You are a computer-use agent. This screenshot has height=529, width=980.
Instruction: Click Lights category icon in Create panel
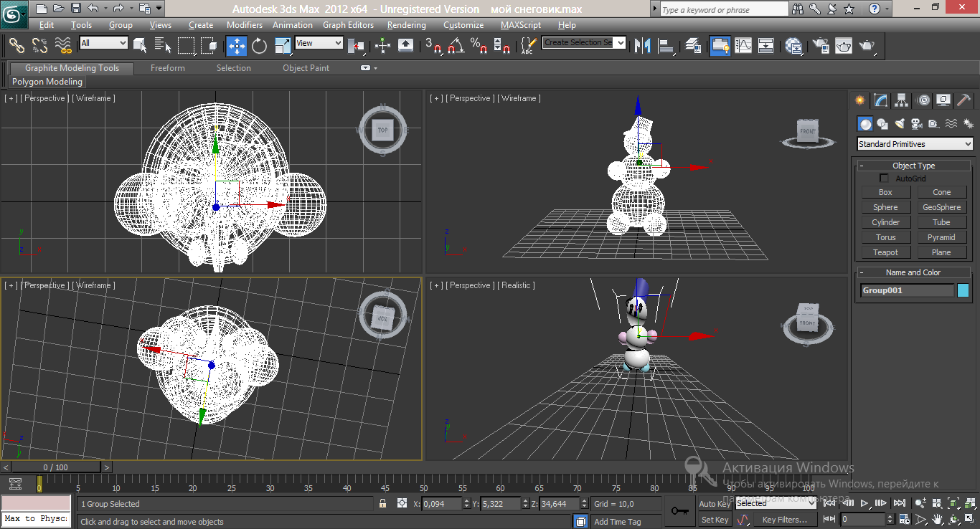click(x=900, y=124)
